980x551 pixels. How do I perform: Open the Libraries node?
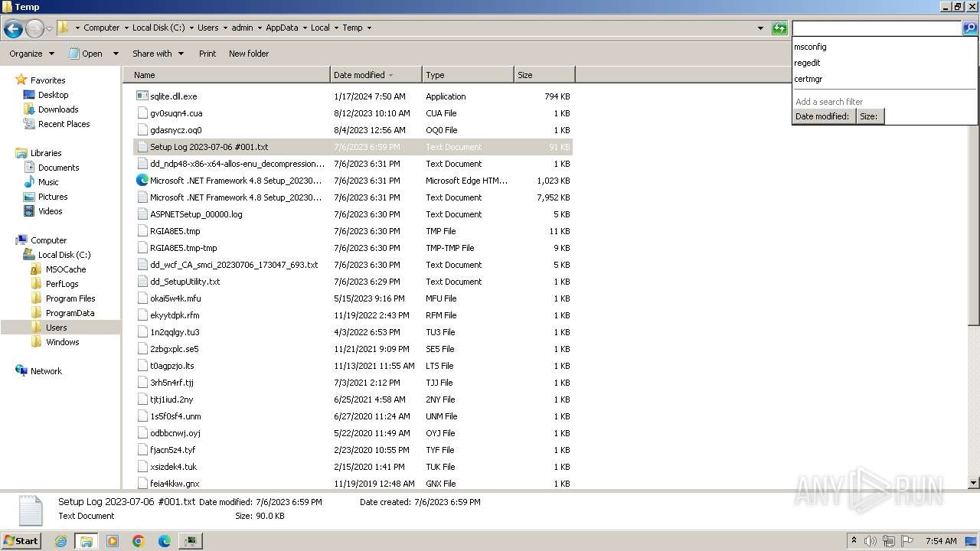tap(46, 153)
